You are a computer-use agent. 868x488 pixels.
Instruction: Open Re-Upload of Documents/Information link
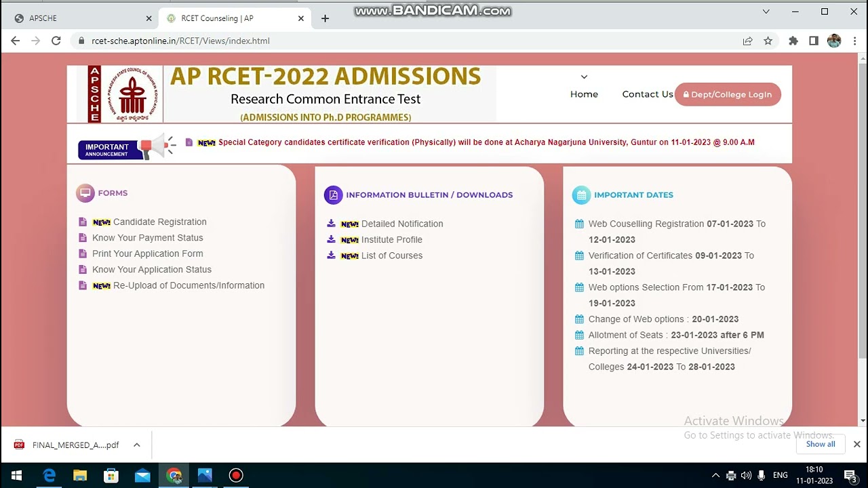(x=189, y=285)
